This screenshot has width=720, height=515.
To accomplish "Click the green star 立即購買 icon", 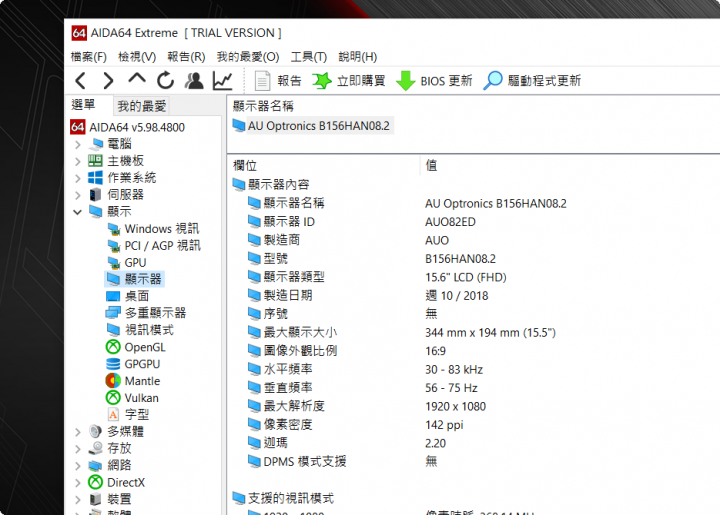I will 322,81.
